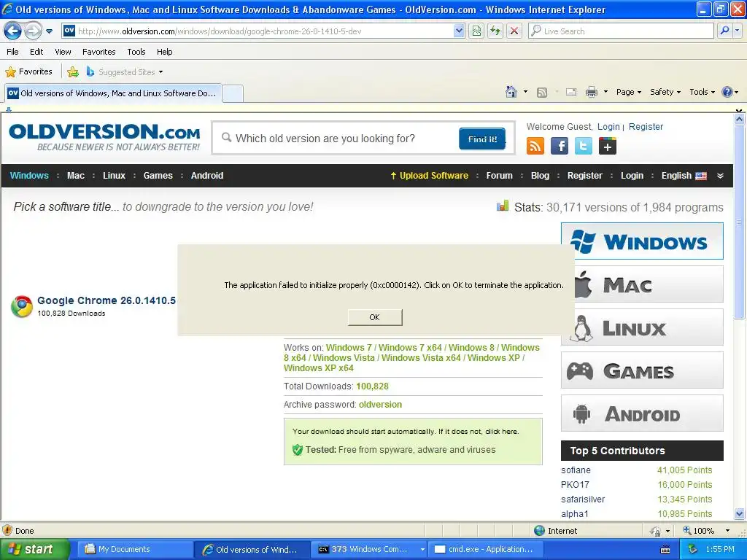Click the Live Search input box
The width and height of the screenshot is (747, 560).
click(620, 31)
